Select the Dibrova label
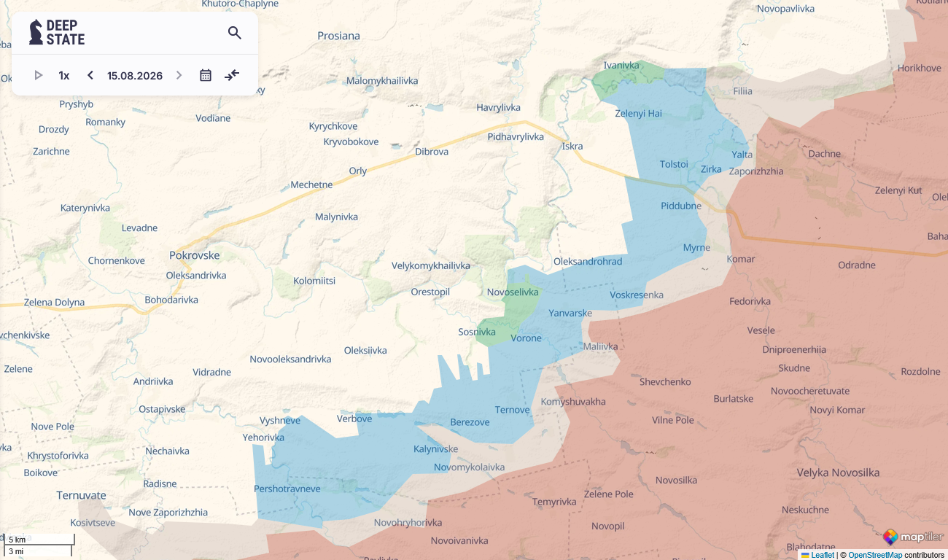 432,152
